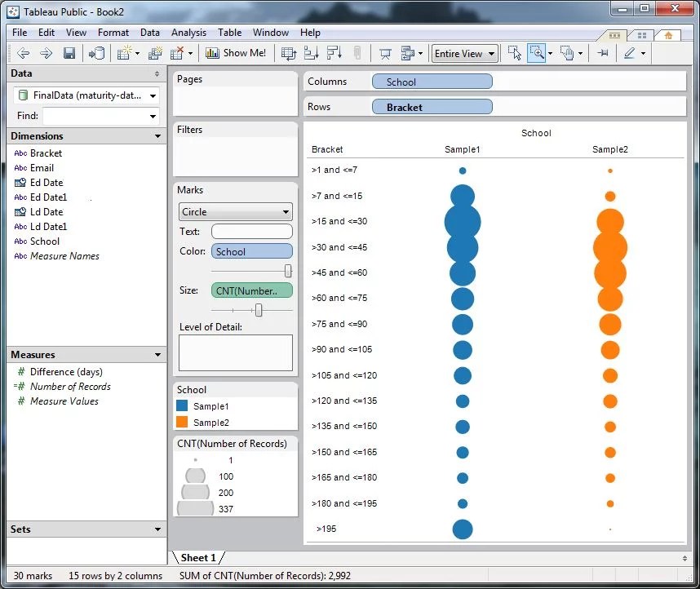Click the Ed Date date-type field icon

(x=20, y=183)
